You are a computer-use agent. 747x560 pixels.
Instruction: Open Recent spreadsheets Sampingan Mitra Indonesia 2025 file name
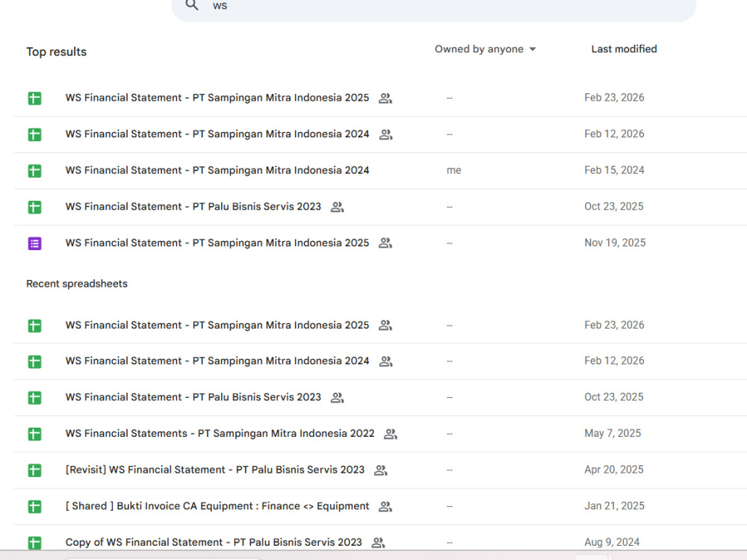217,325
